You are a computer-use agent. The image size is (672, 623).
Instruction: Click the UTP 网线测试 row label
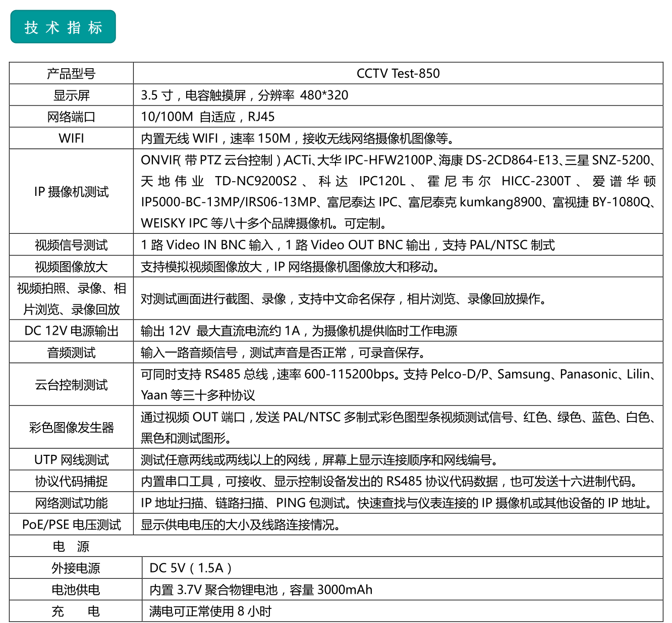tap(71, 460)
